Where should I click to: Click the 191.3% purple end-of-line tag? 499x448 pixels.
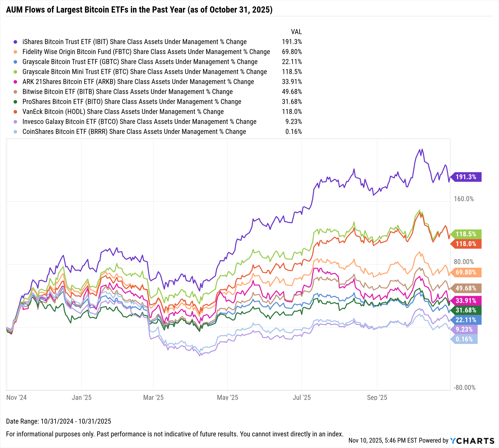(x=466, y=177)
